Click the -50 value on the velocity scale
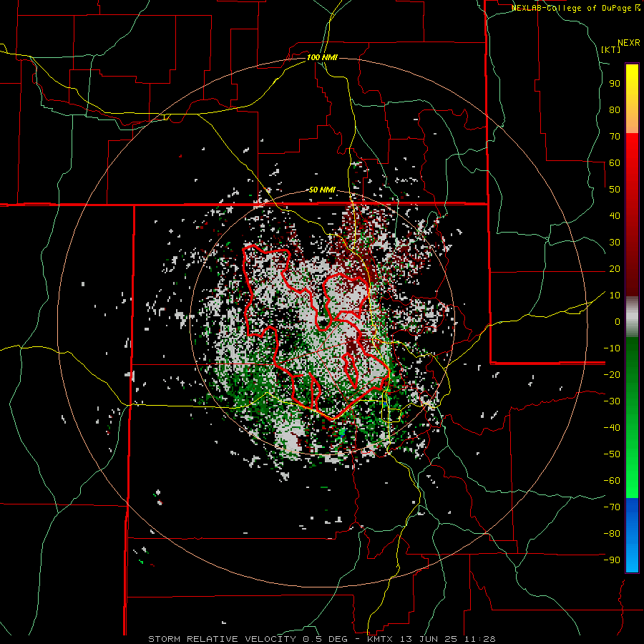 pos(612,454)
